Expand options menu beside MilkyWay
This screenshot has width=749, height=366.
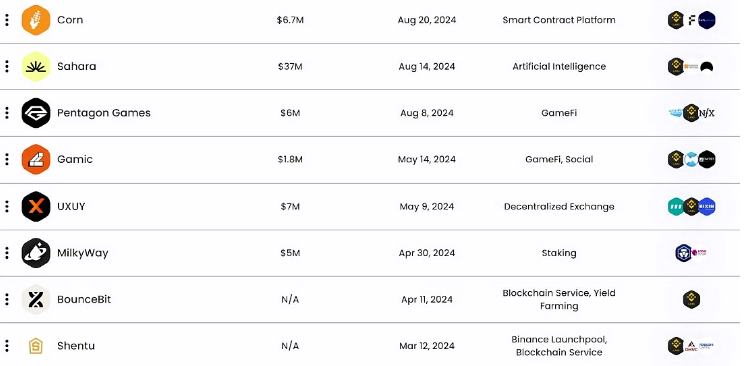pos(7,253)
